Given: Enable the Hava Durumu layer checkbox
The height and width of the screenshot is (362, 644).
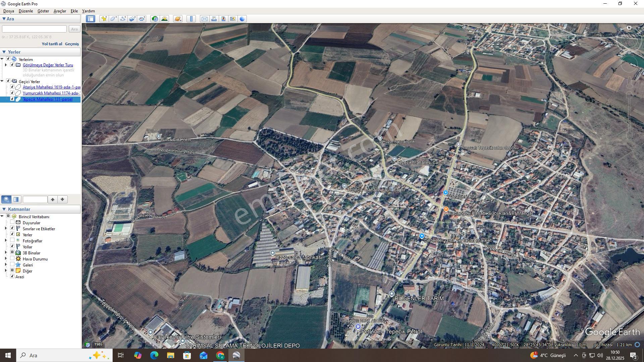Looking at the screenshot, I should click(x=12, y=259).
